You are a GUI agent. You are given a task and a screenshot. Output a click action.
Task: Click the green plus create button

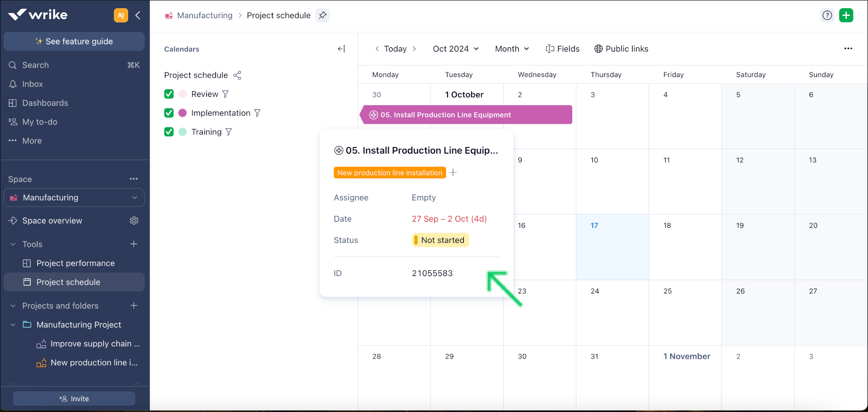tap(846, 15)
